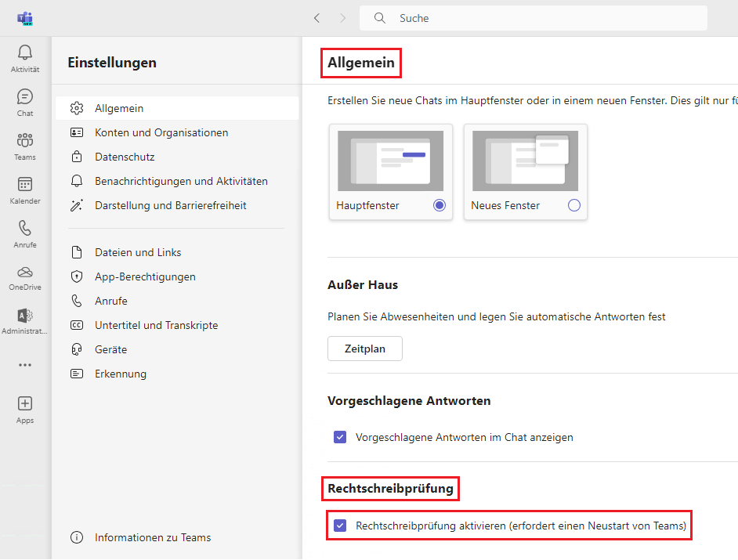Disable Rechtschreibprüfung aktivieren checkbox

pos(340,526)
